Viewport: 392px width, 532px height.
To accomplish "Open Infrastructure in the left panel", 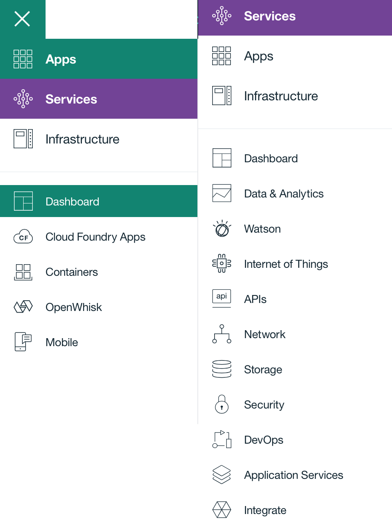I will [x=82, y=139].
